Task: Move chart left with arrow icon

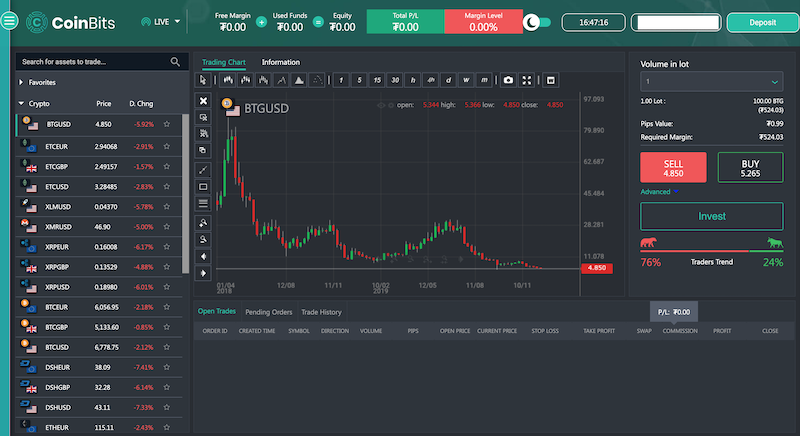Action: click(x=203, y=257)
